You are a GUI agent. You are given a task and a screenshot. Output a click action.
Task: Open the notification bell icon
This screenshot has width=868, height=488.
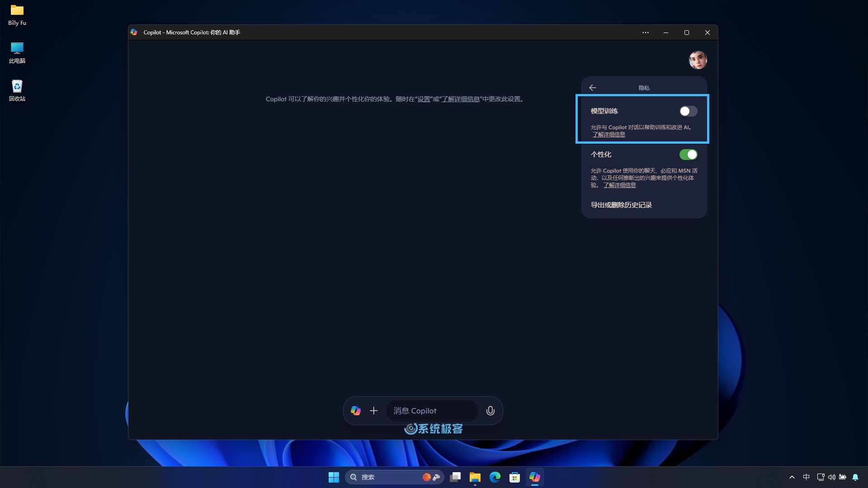click(855, 477)
